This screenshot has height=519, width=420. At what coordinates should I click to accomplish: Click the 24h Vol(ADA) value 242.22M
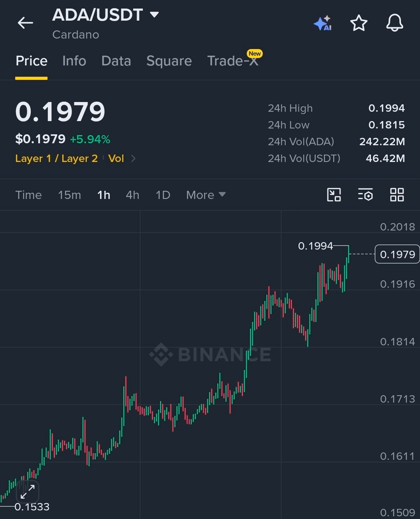point(382,141)
